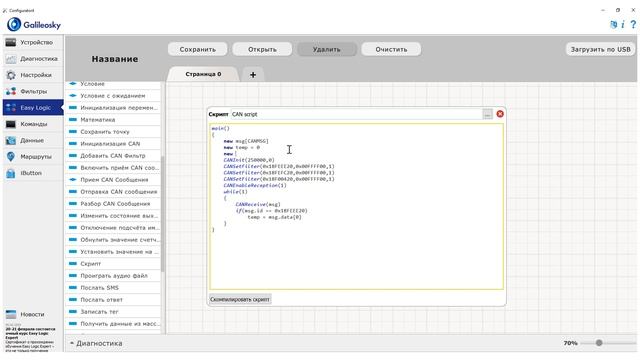Click the Сохранить button

198,49
